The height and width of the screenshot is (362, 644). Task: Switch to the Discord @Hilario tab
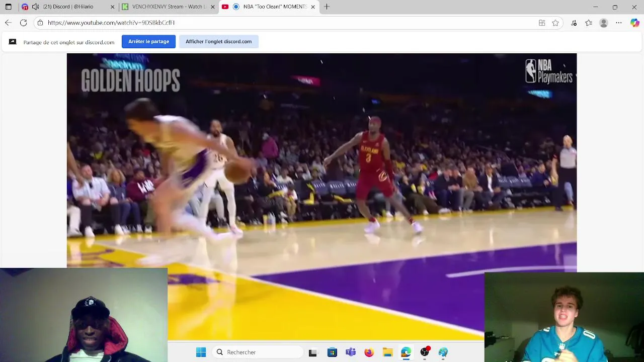point(68,7)
